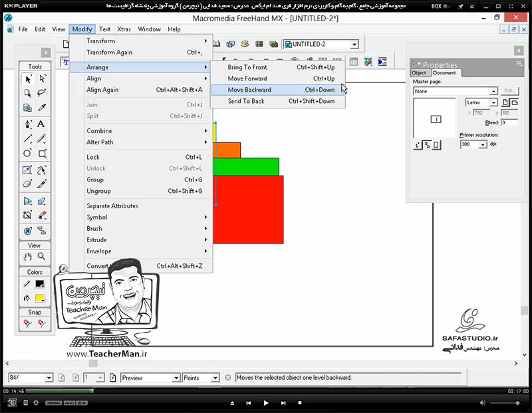Choose medium page thumbnail magnification
Screen dimensions: 532x413
tap(427, 145)
